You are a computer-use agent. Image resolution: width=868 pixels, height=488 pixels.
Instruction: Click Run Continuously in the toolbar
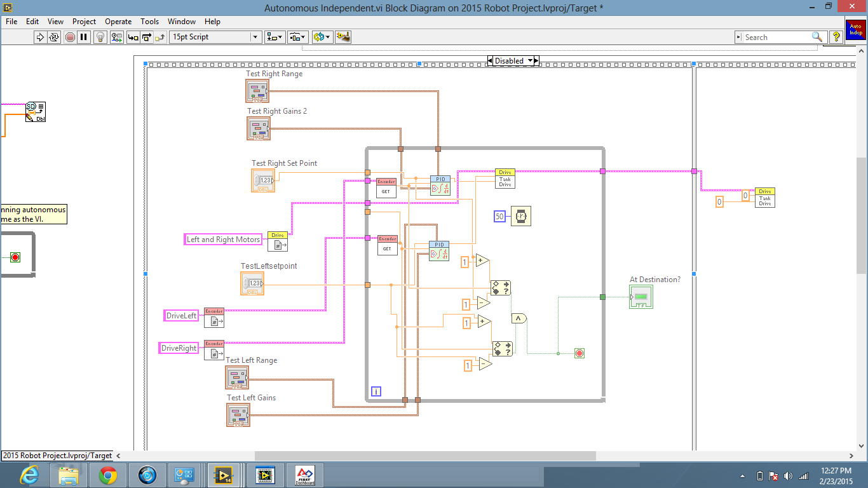(x=54, y=37)
